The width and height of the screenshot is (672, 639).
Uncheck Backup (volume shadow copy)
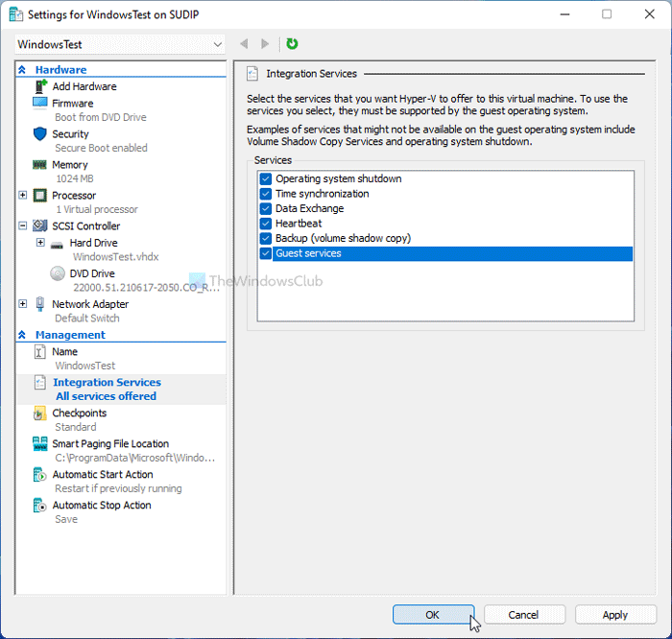(x=266, y=238)
